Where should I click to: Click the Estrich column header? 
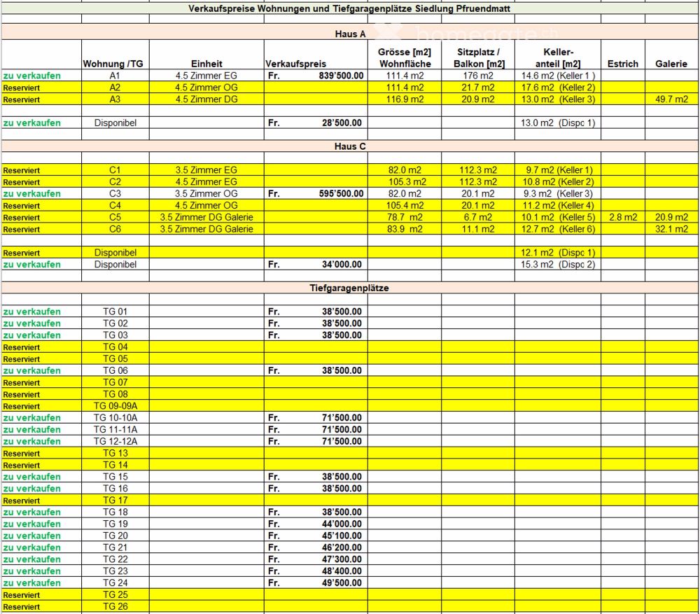tap(622, 64)
